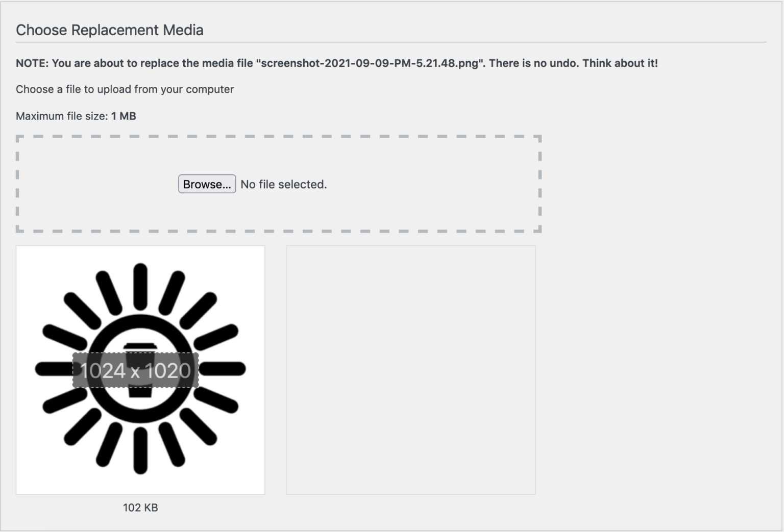Click the screenshot-2021-09-09-PM-5.21.48.png filename text

pos(370,63)
